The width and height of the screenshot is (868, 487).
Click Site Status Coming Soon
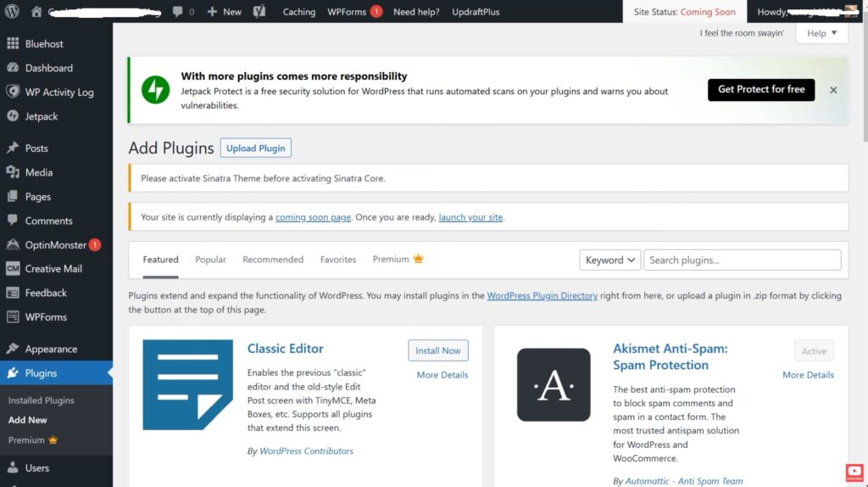click(x=684, y=12)
